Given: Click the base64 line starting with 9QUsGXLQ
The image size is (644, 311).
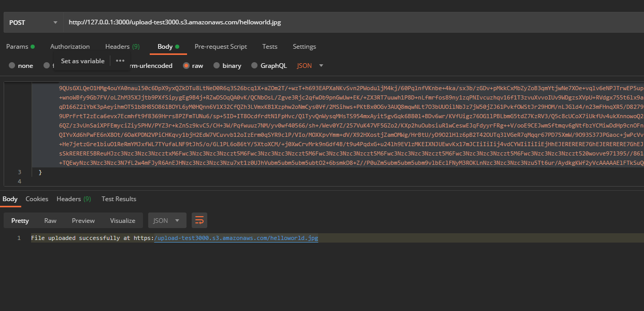Looking at the screenshot, I should (x=352, y=88).
